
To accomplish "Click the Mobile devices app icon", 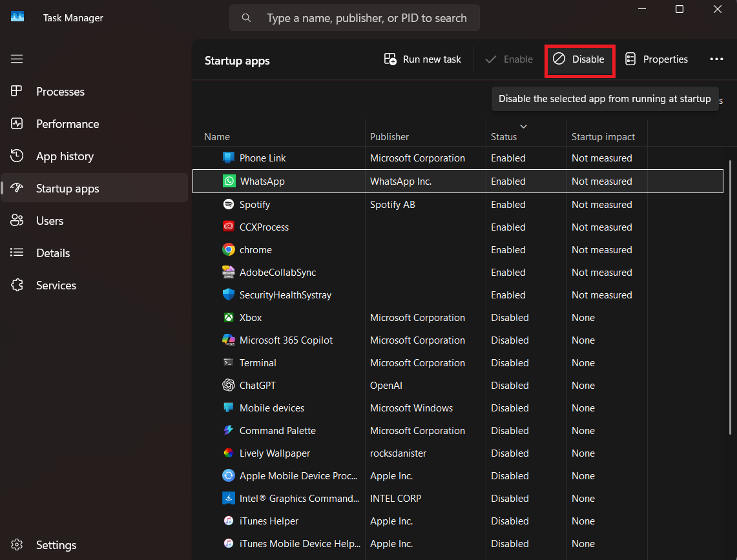I will 229,408.
